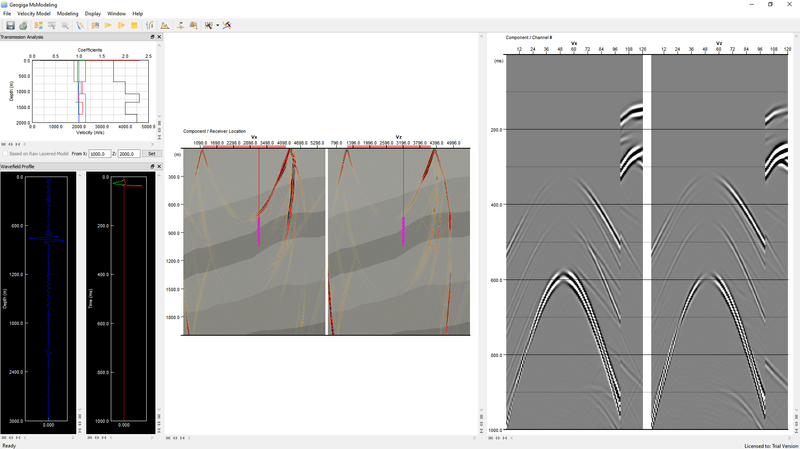The height and width of the screenshot is (449, 800).
Task: Click the seismic traces tool icon
Action: pyautogui.click(x=209, y=25)
